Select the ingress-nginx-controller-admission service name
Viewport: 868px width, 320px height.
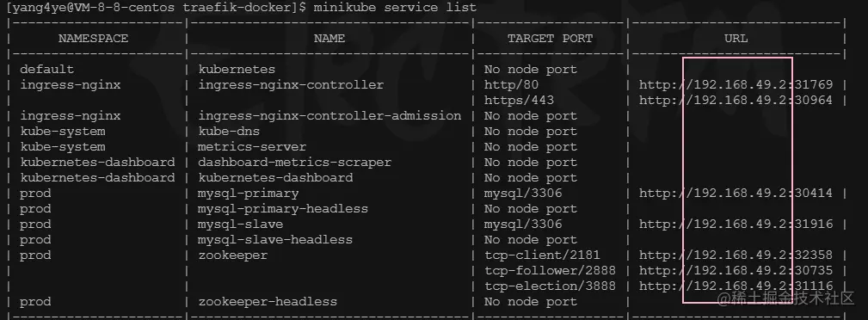tap(330, 116)
